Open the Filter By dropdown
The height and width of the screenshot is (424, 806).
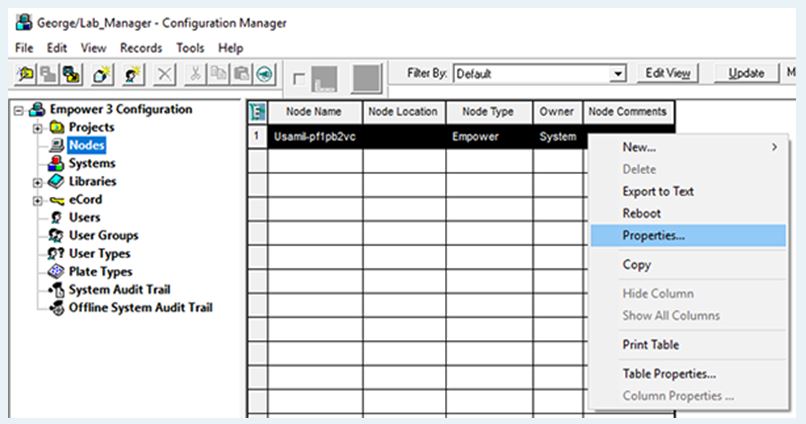[x=617, y=74]
